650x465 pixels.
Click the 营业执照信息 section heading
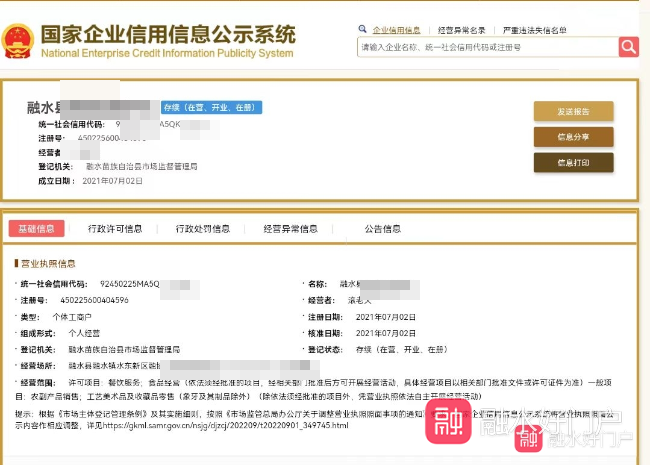[48, 264]
